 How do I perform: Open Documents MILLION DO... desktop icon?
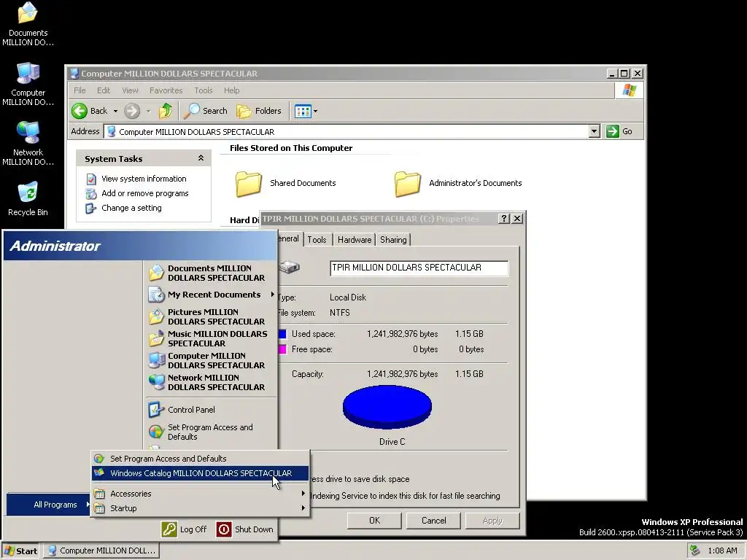pos(28,24)
